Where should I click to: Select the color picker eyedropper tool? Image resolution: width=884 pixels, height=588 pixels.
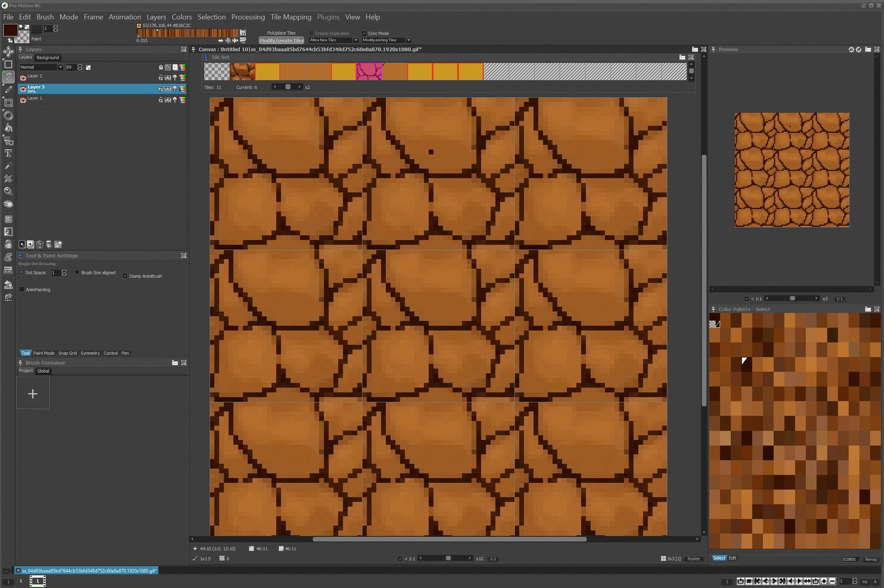(x=8, y=166)
